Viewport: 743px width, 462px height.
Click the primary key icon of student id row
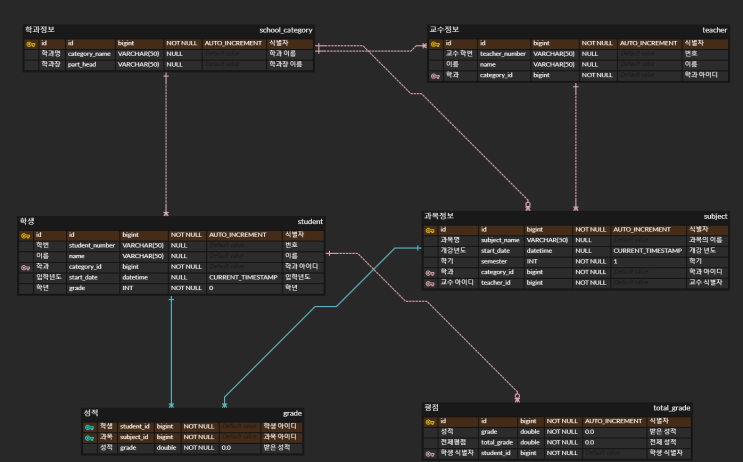(x=26, y=236)
